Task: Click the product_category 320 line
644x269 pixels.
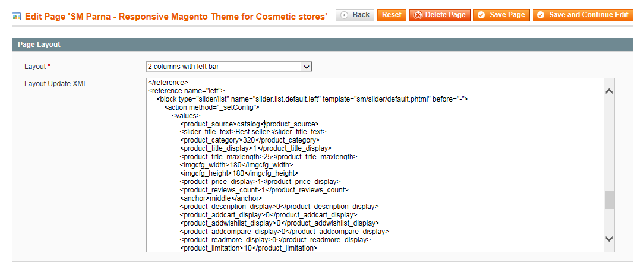Action: pyautogui.click(x=250, y=140)
